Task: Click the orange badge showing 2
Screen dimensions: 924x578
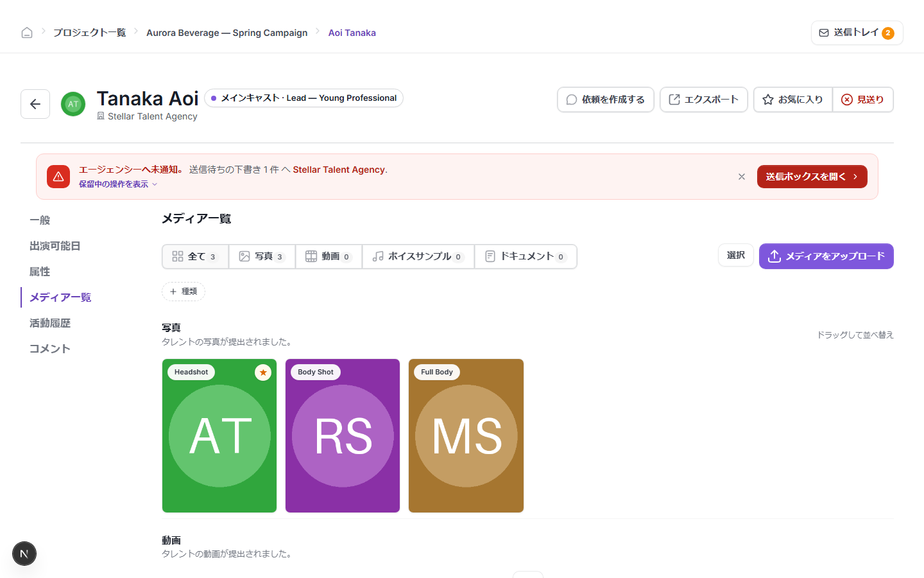Action: coord(888,33)
